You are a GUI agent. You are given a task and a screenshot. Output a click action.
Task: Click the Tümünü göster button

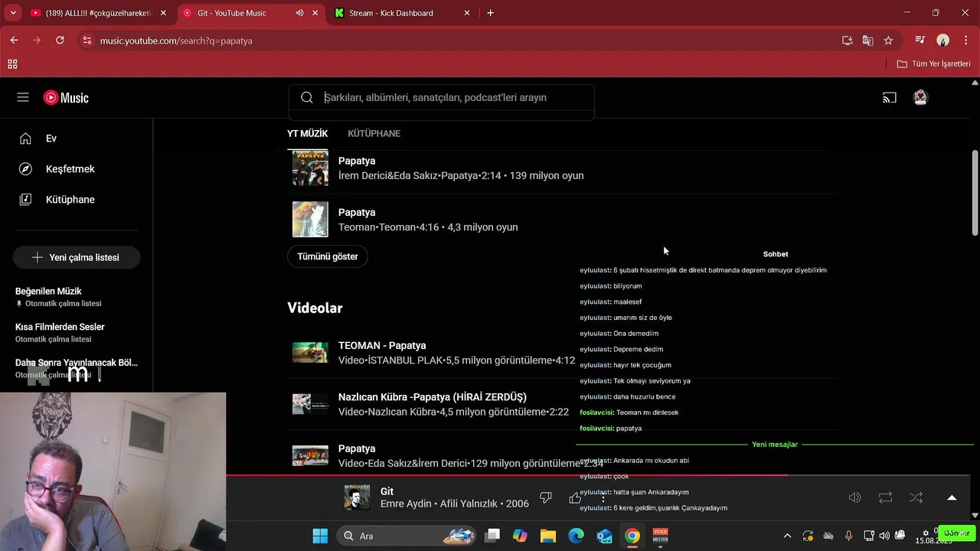(328, 256)
